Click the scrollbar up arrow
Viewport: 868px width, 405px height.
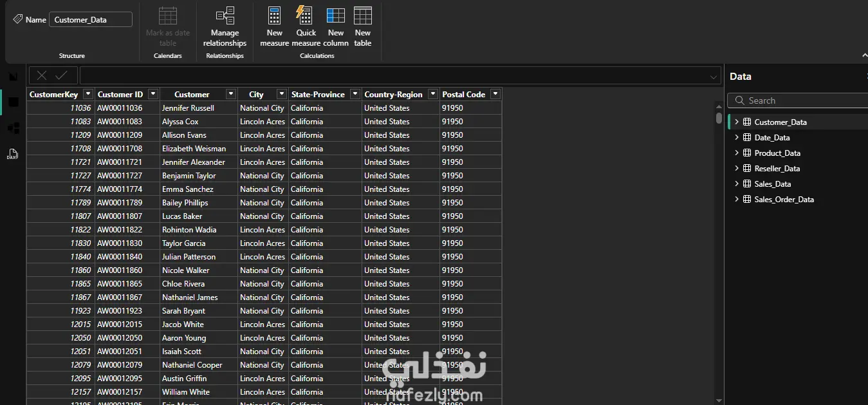[719, 106]
